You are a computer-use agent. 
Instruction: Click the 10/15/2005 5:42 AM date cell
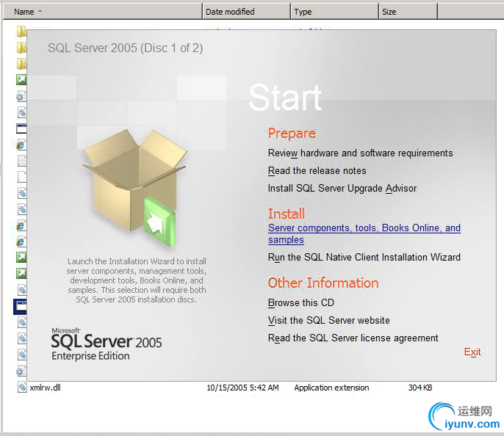(x=242, y=388)
